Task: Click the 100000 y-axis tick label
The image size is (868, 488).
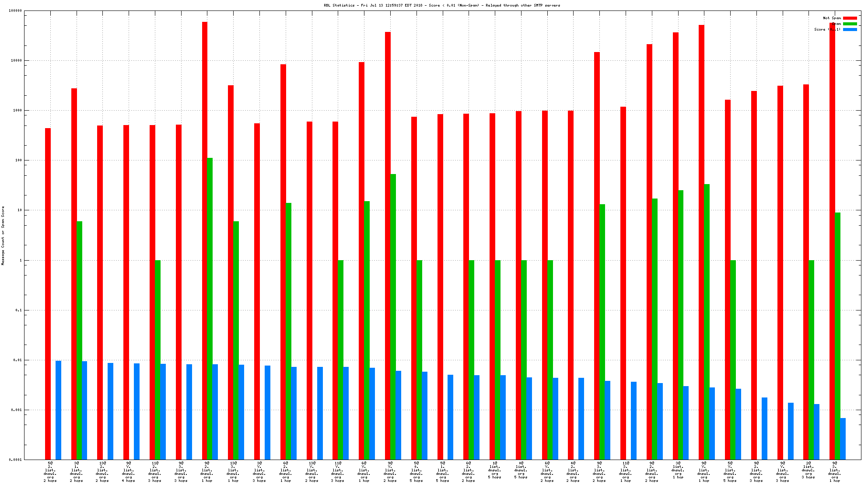Action: pos(15,10)
